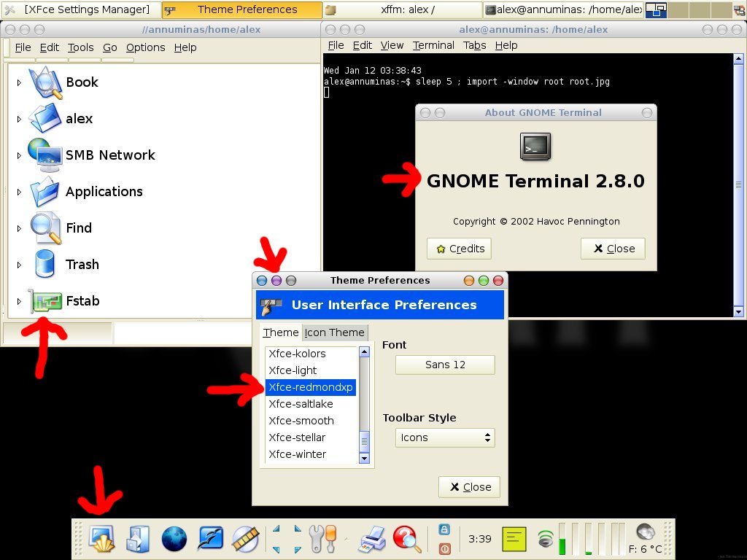Select the Xfce-kolors theme
Screen dimensions: 747x560
(x=311, y=354)
